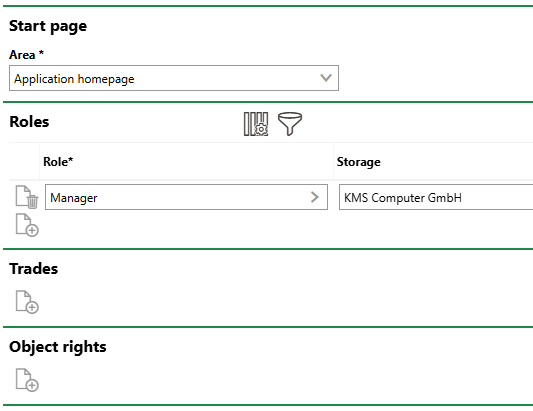Click the Roles section heading
The height and width of the screenshot is (411, 533).
(x=29, y=122)
